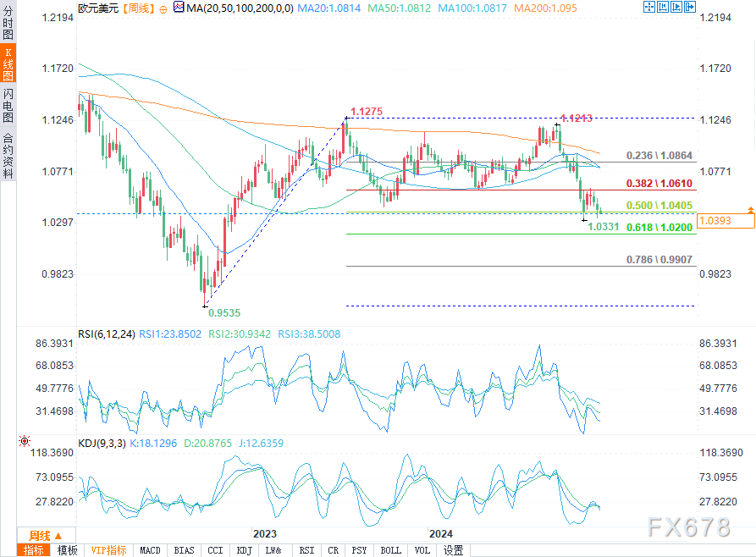This screenshot has height=557, width=756.
Task: Select the K线图 side tab
Action: 8,63
